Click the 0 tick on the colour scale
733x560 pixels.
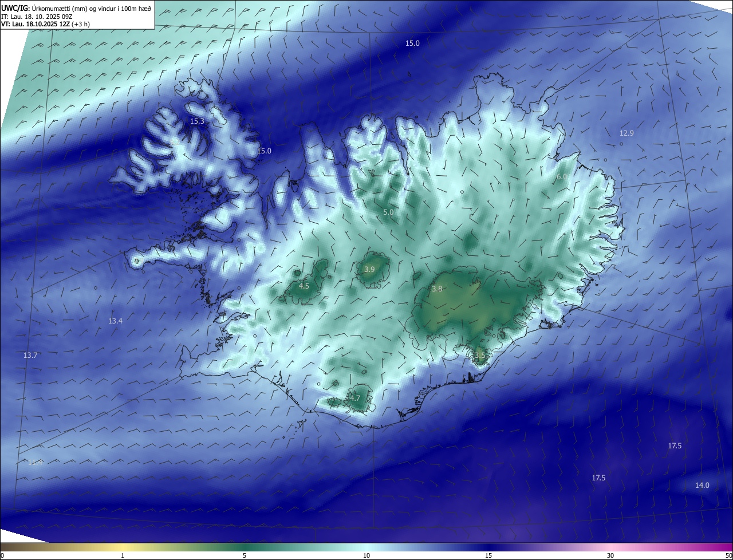pyautogui.click(x=2, y=556)
